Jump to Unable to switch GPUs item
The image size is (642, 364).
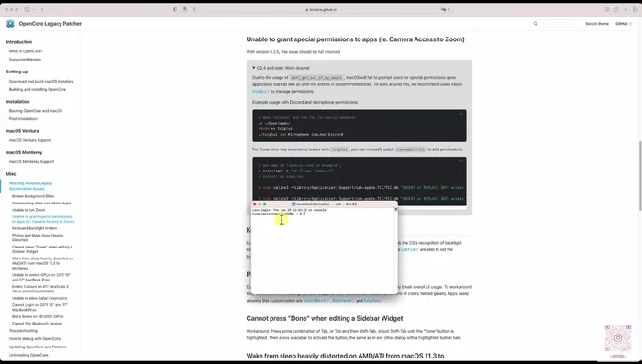click(x=41, y=277)
